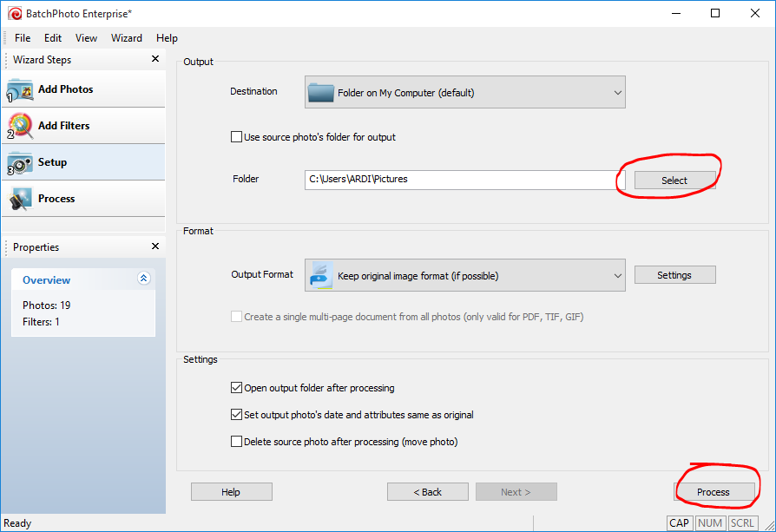The image size is (776, 532).
Task: Close the Properties panel
Action: pos(155,246)
